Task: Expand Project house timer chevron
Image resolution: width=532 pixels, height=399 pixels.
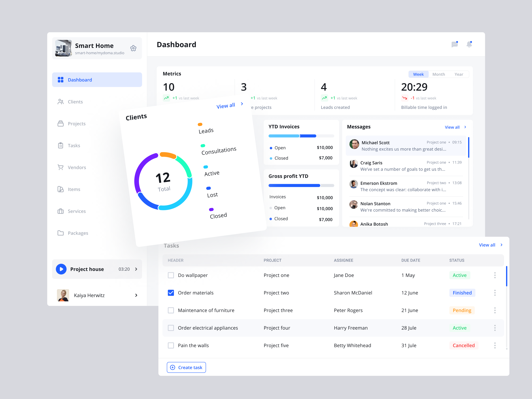Action: click(x=136, y=269)
